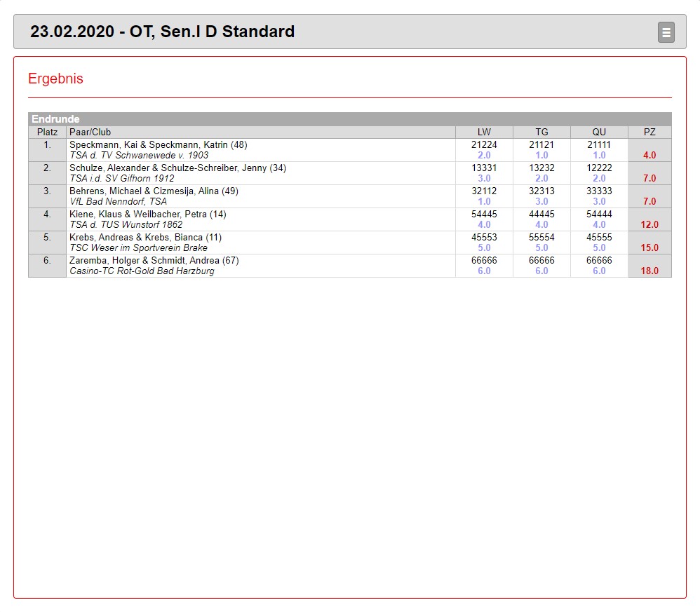Select the Paar/Club column header
Screen dimensions: 700x612
tap(90, 132)
